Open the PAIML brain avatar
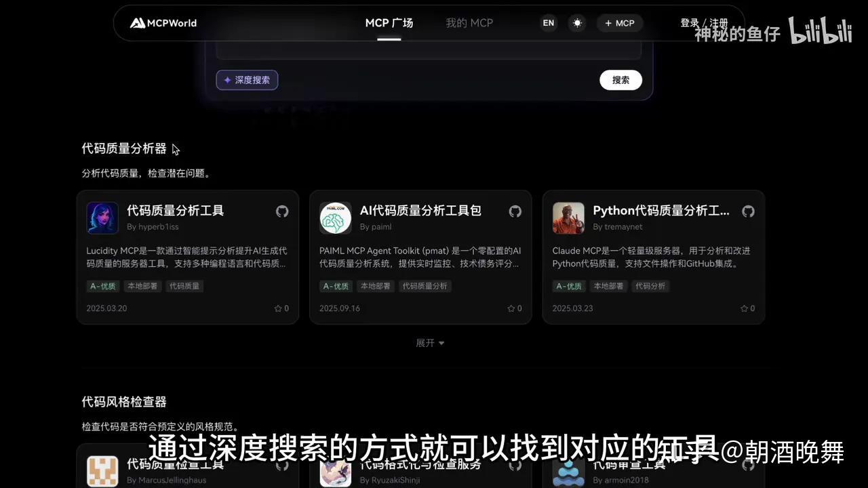This screenshot has width=868, height=488. [x=336, y=218]
